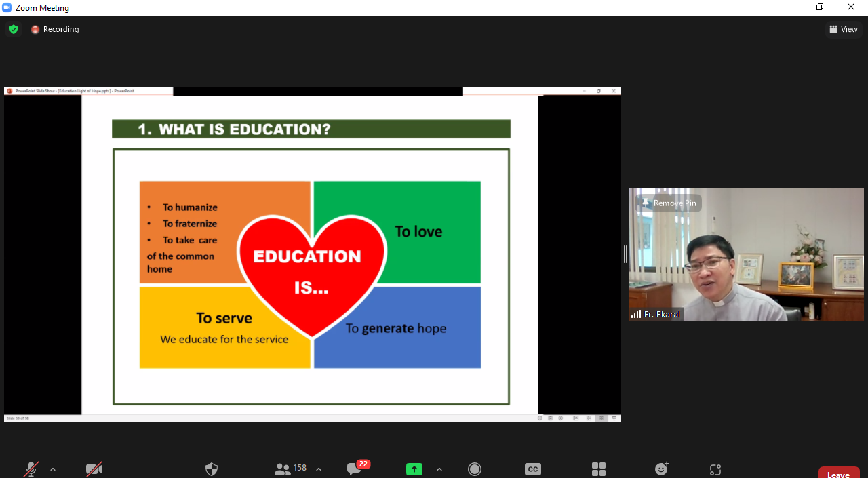
Task: Open the Apps icon in the toolbar
Action: pos(715,469)
